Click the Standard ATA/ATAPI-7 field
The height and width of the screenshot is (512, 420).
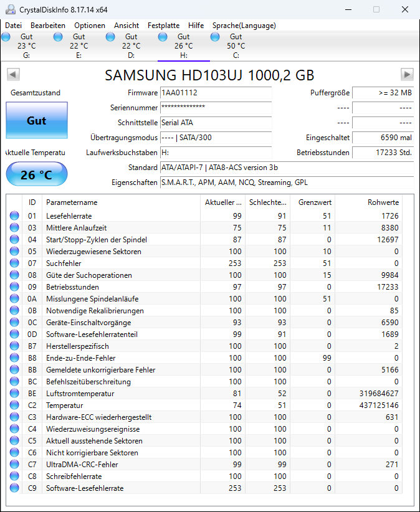click(x=287, y=168)
